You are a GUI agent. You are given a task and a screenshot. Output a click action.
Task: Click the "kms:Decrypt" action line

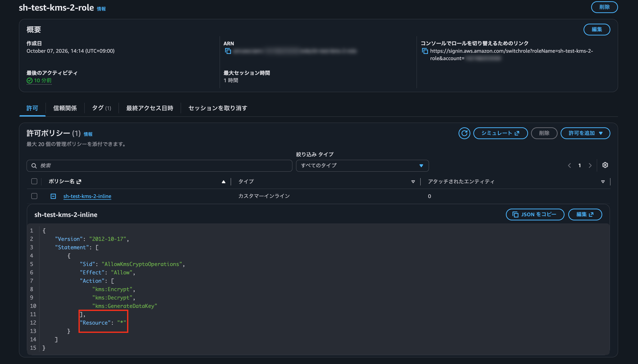tap(114, 298)
